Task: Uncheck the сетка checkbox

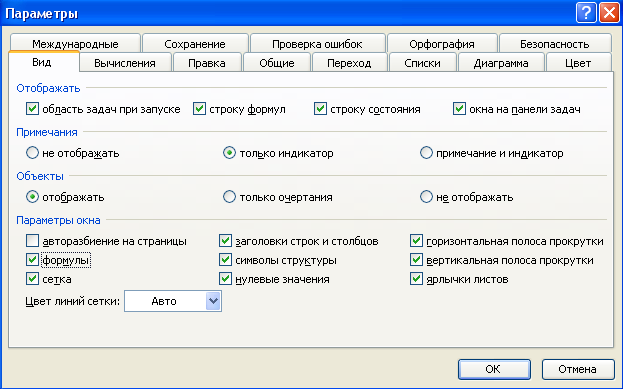Action: 32,279
